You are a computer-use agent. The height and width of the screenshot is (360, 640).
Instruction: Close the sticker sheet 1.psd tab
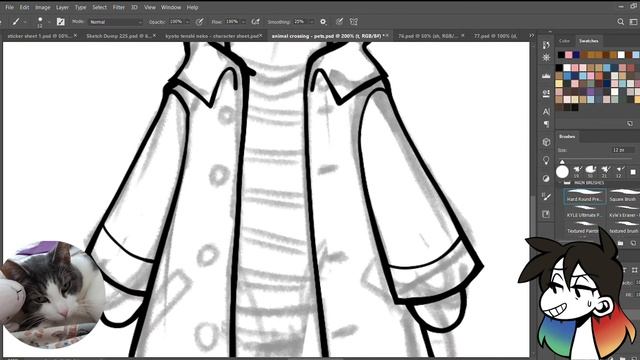tap(76, 36)
